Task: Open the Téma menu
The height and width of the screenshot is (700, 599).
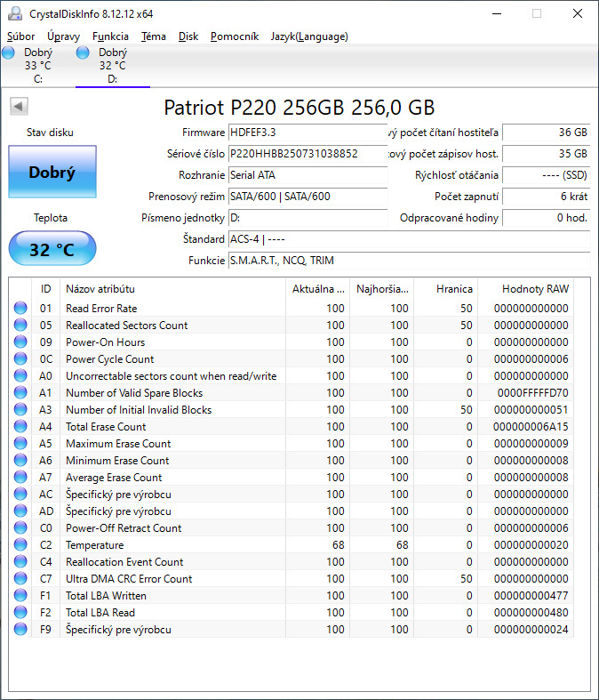Action: pyautogui.click(x=154, y=36)
